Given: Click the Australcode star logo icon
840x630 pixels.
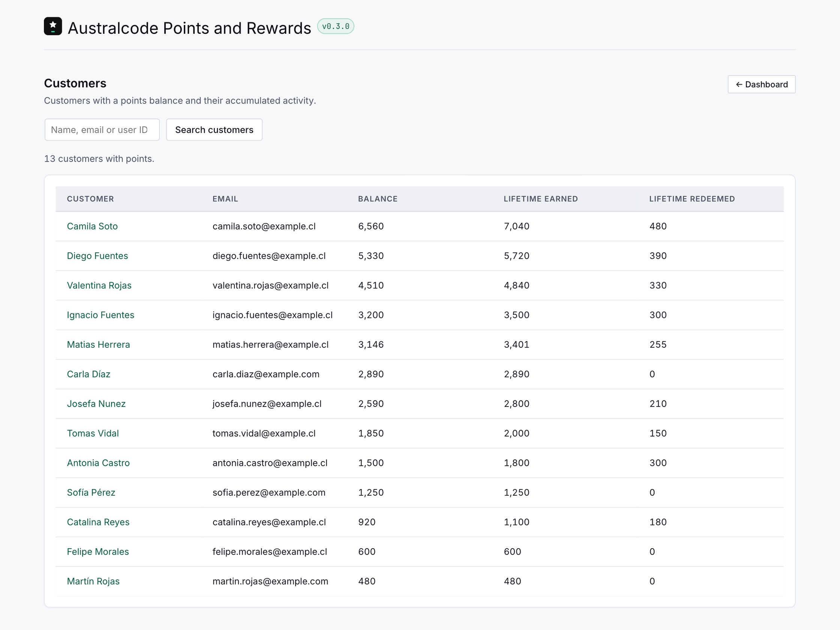Looking at the screenshot, I should (53, 26).
